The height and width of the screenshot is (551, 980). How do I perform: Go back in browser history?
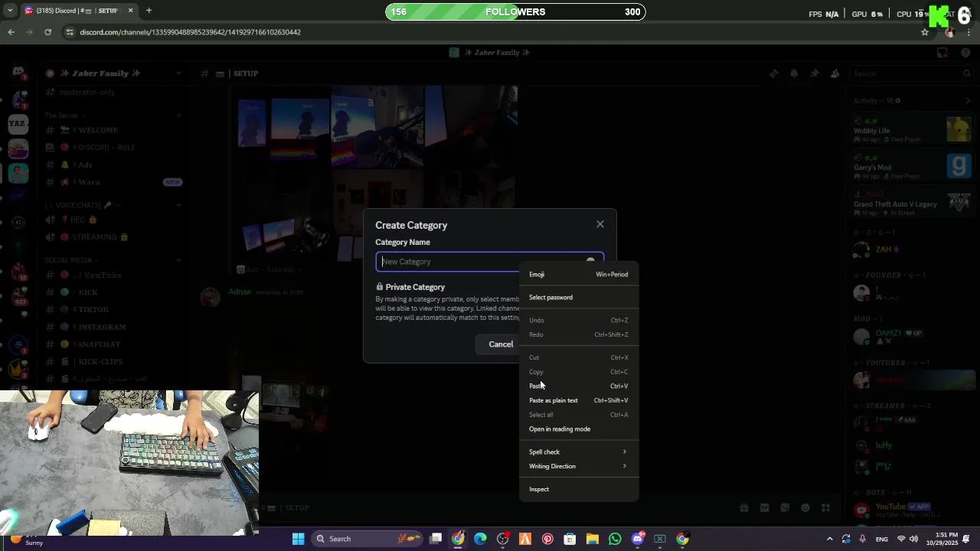click(x=11, y=32)
